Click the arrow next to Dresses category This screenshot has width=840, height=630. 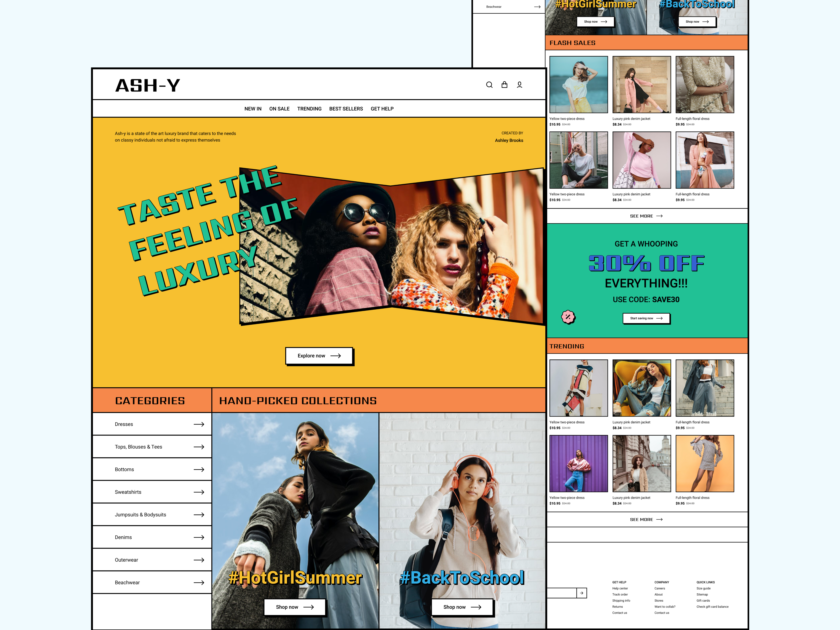[199, 424]
